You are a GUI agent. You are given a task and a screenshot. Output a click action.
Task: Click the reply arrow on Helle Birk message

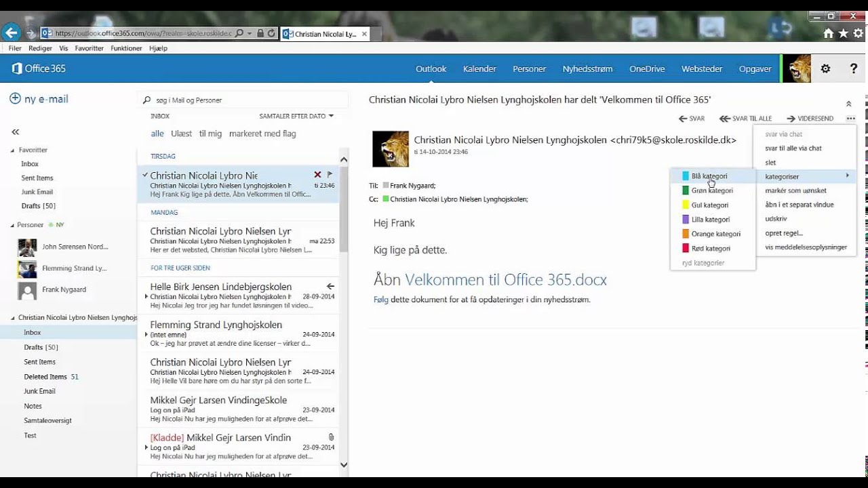[330, 287]
